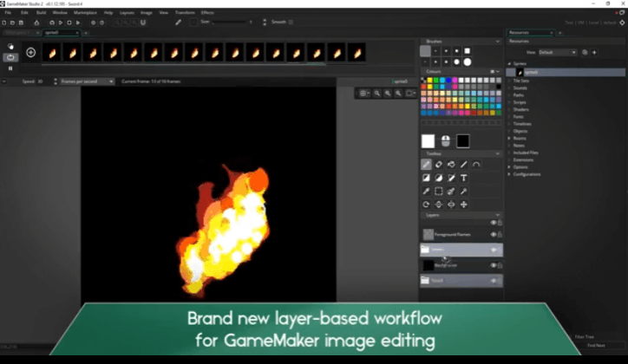
Task: Pause the sprite animation playback
Action: pos(10,68)
